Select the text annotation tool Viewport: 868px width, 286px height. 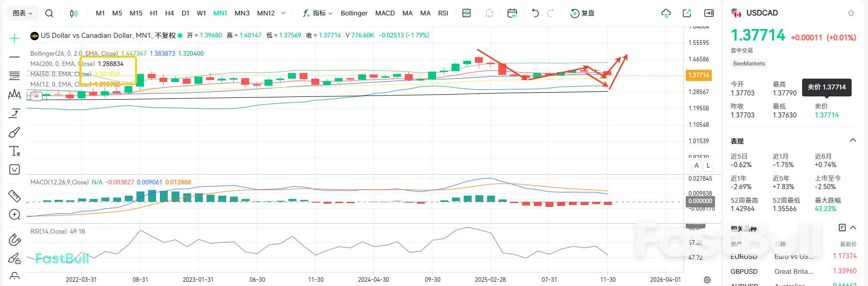[x=14, y=151]
